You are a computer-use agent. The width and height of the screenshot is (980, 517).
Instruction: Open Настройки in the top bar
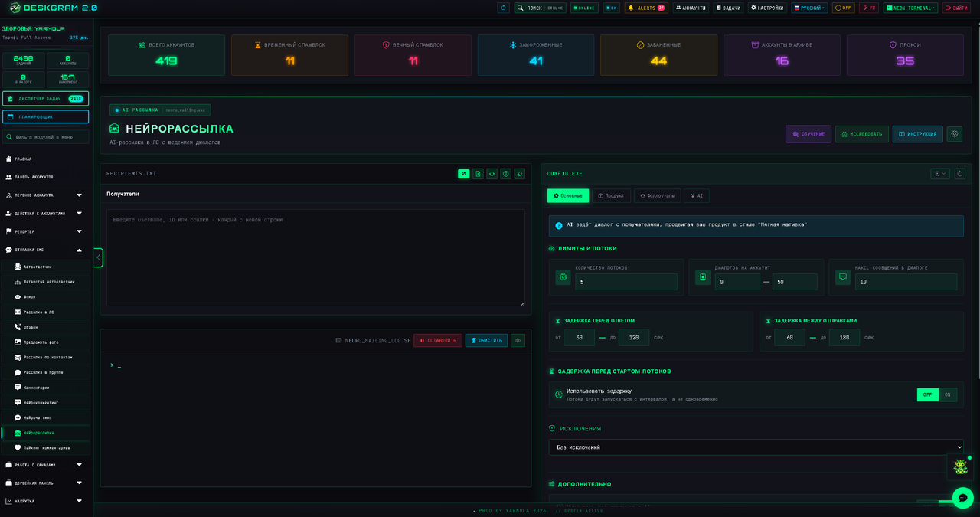click(x=767, y=8)
